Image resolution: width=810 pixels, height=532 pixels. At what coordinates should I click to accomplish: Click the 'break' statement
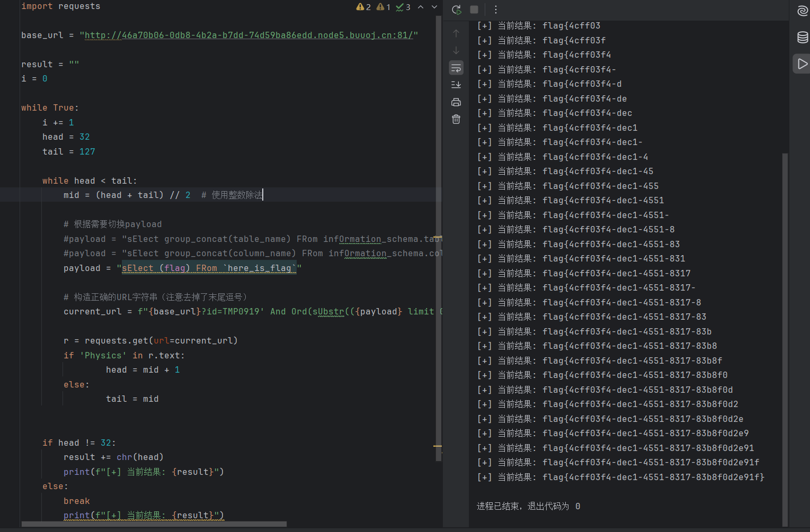pos(77,501)
